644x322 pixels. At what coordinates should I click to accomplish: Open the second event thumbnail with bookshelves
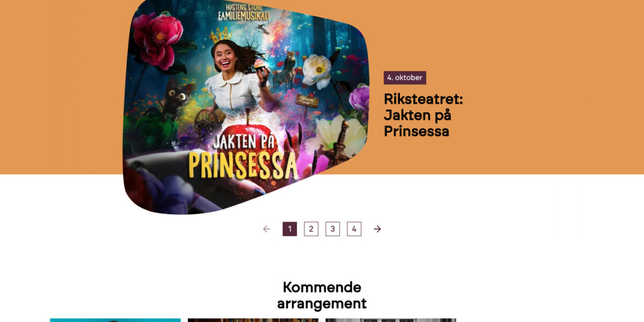point(253,320)
